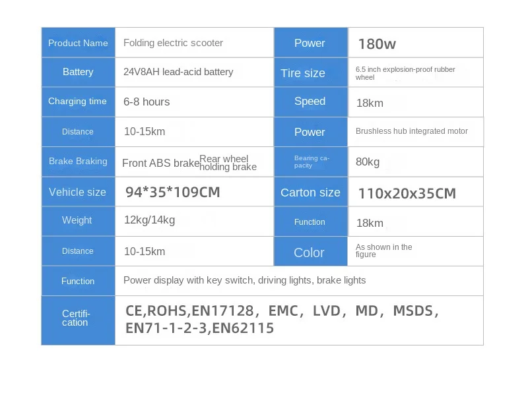Select the "180w" power value
The width and height of the screenshot is (528, 420).
(x=377, y=44)
